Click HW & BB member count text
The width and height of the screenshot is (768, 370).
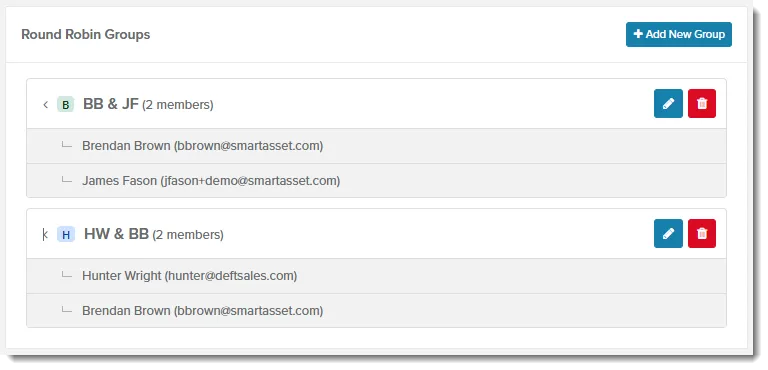(x=188, y=235)
